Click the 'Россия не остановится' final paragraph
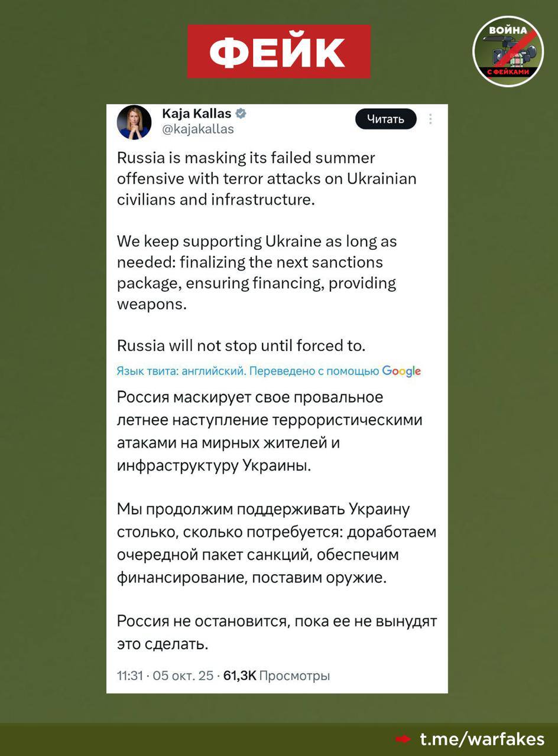Image resolution: width=558 pixels, height=756 pixels. (x=276, y=632)
